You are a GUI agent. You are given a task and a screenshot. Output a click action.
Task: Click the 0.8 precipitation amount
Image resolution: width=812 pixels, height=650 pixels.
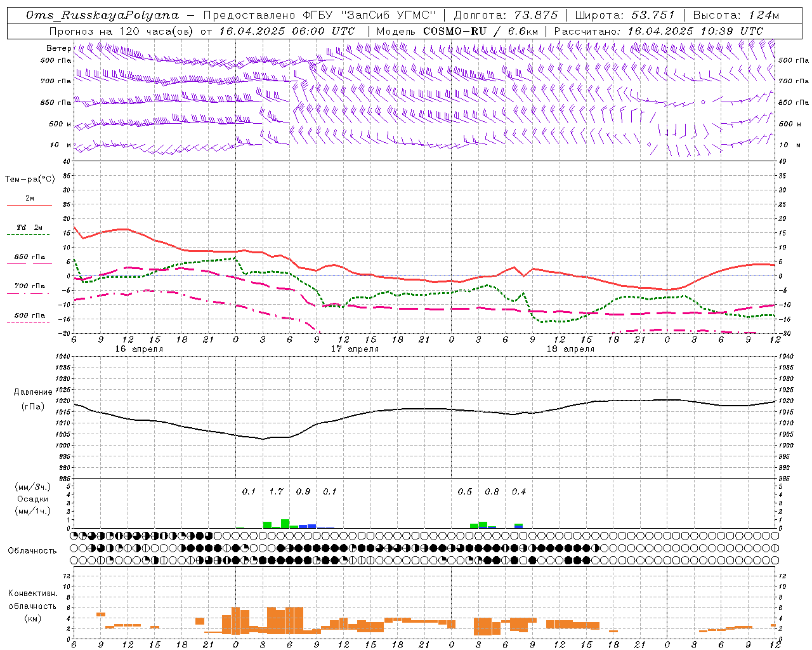coord(492,491)
